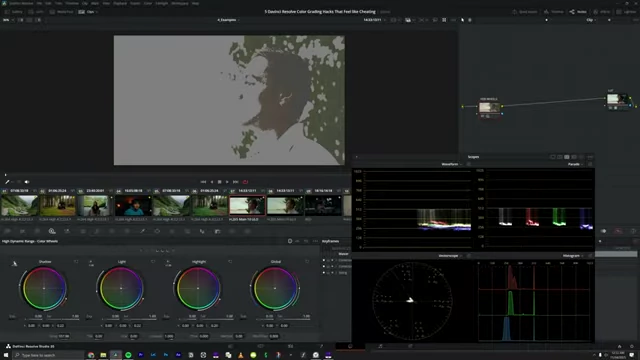Select clip 09 dark thumbnail
Screen dimensions: 640x360
pyautogui.click(x=323, y=205)
